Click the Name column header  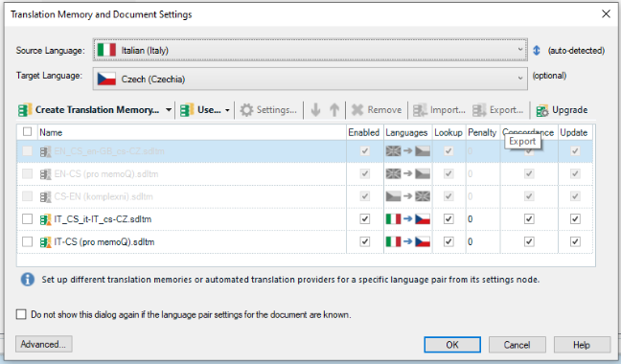192,132
